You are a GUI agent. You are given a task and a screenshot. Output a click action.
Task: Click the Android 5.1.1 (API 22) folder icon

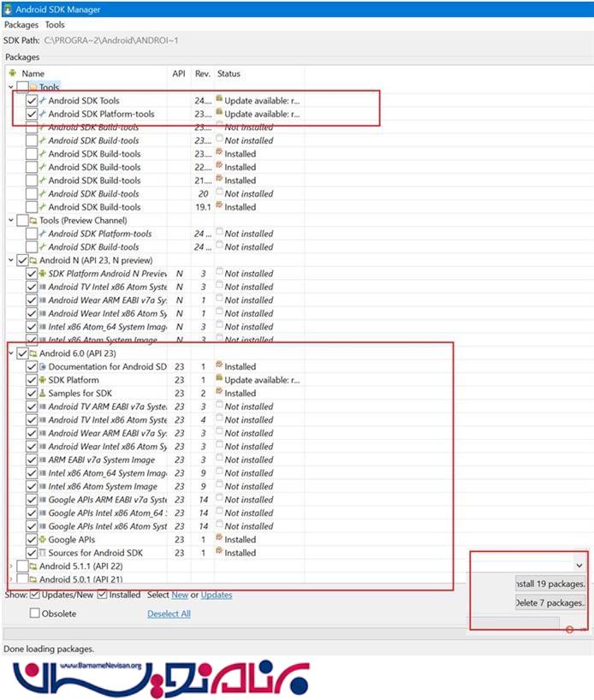coord(33,566)
